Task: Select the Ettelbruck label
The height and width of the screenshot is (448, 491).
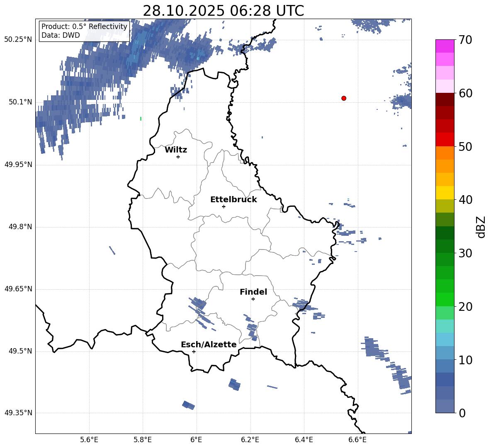Action: click(x=233, y=200)
